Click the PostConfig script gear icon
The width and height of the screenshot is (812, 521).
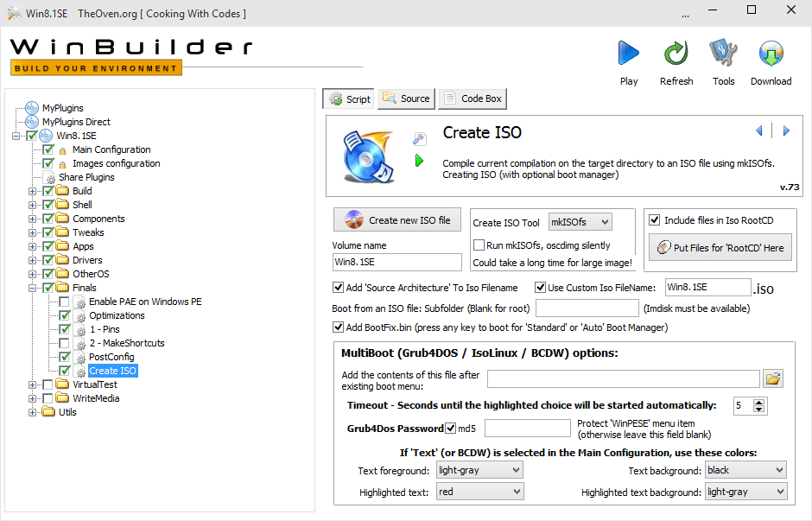click(x=80, y=358)
